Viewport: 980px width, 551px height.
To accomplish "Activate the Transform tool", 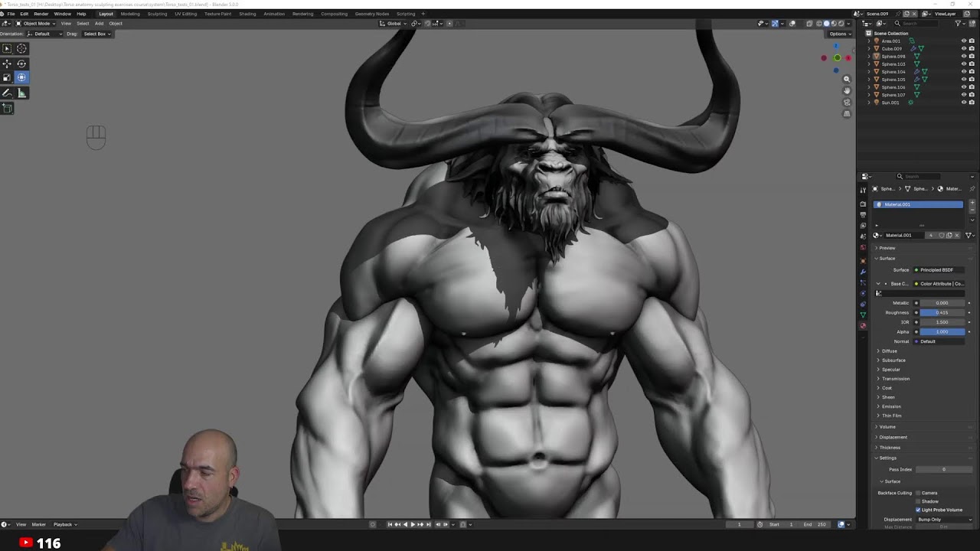I will tap(21, 77).
